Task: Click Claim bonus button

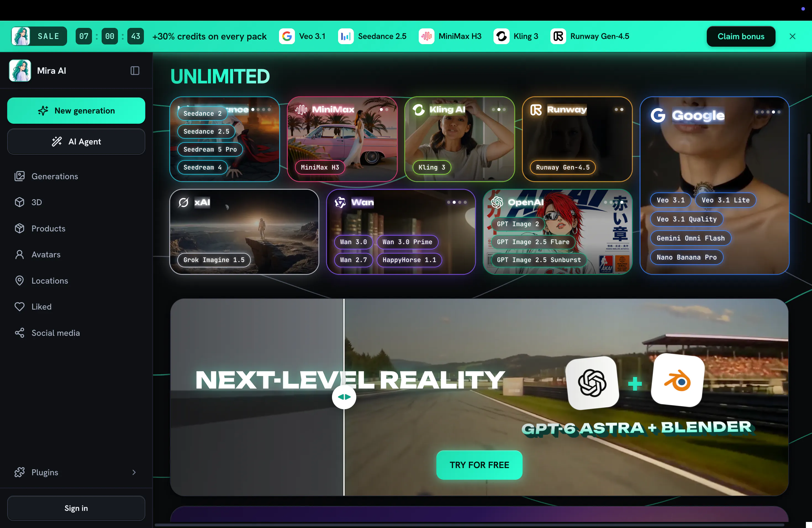Action: point(741,36)
